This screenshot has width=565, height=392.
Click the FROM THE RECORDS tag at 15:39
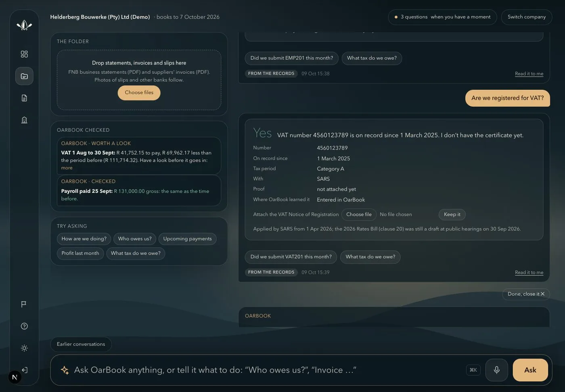click(271, 272)
